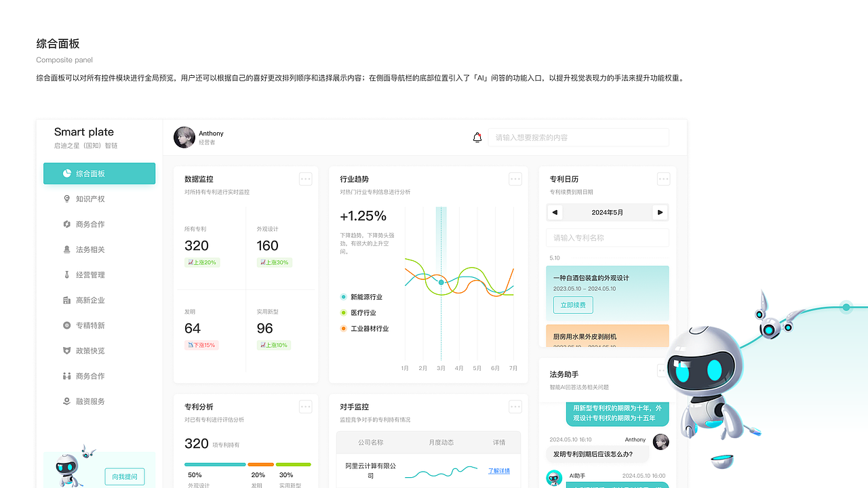Click the green 实用新型 30% progress bar
Screen dimensions: 868x488
tap(294, 464)
